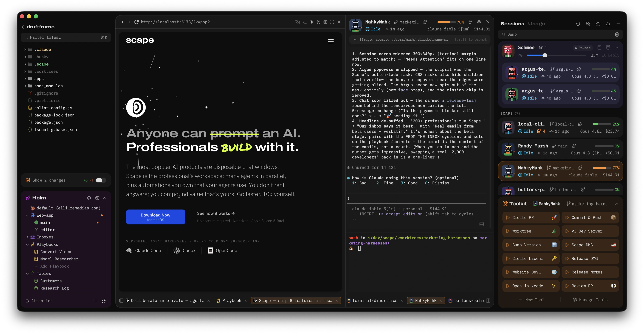
Task: Follow the See how it works link
Action: (216, 213)
